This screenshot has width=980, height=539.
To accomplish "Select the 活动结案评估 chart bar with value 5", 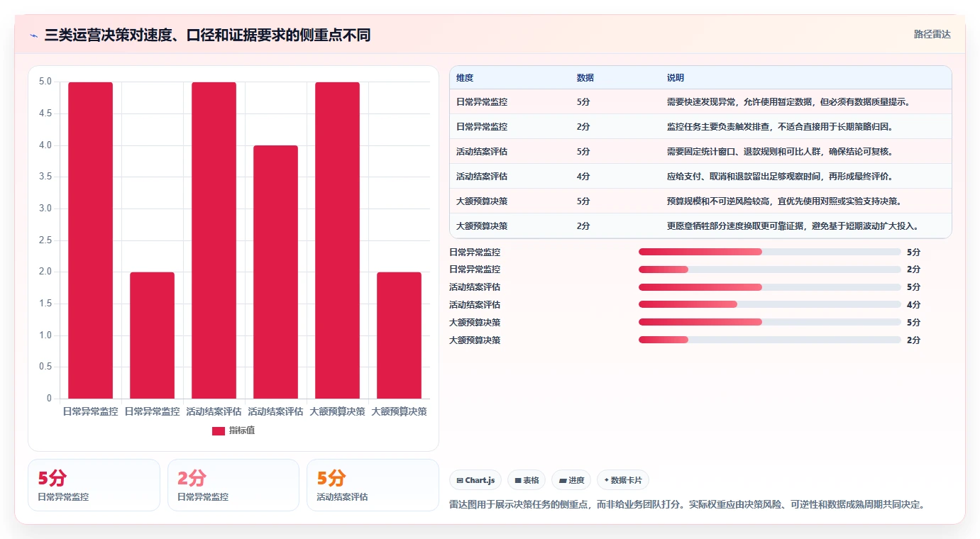I will pyautogui.click(x=214, y=240).
